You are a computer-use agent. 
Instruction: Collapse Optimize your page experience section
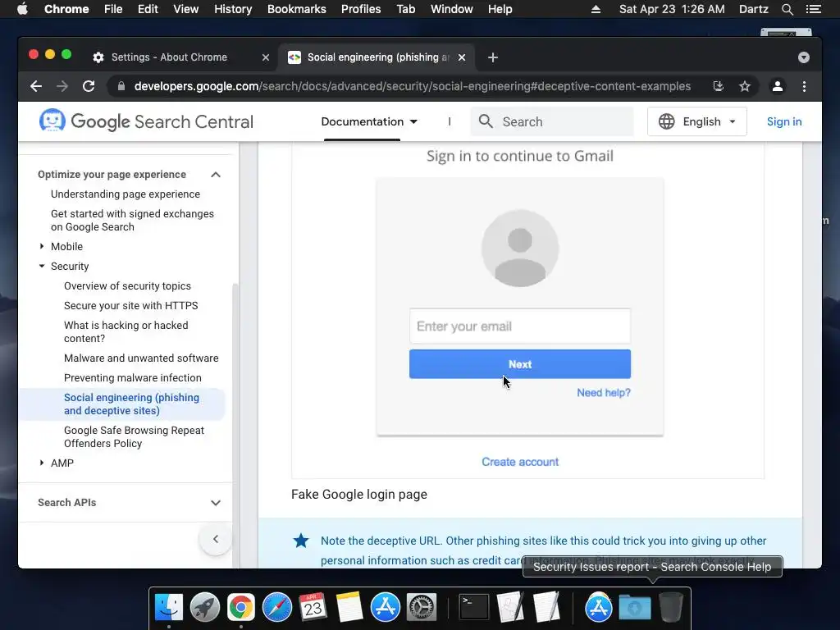[x=216, y=175]
